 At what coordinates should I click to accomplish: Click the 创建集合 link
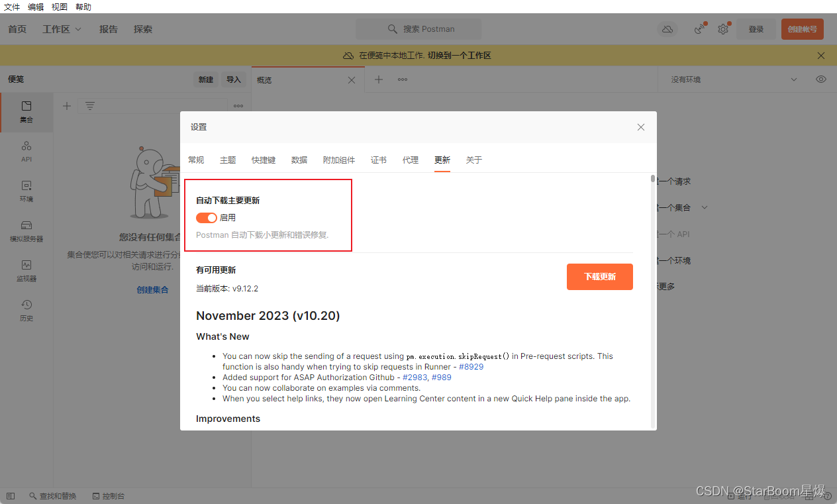(x=152, y=289)
